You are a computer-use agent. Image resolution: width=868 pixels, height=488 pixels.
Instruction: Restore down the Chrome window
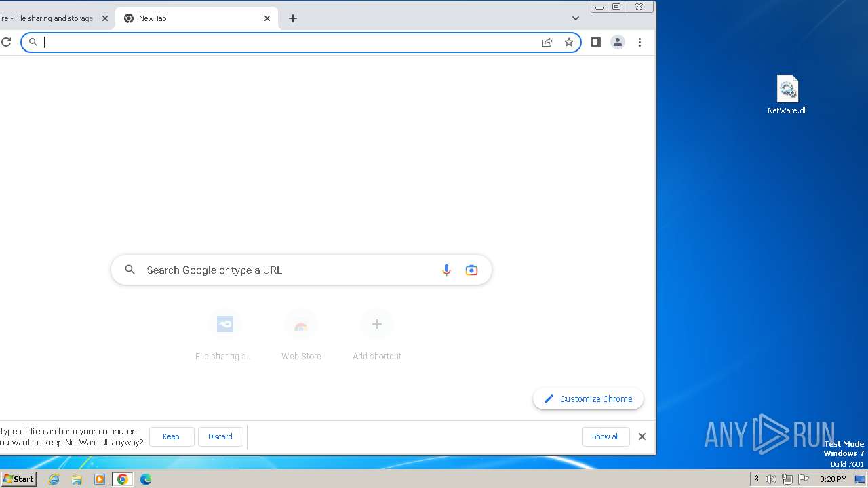616,7
